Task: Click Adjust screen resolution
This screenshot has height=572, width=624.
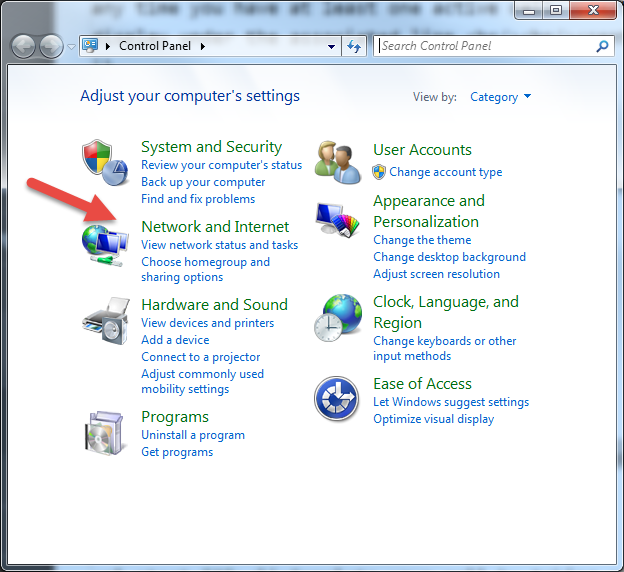Action: (x=436, y=274)
